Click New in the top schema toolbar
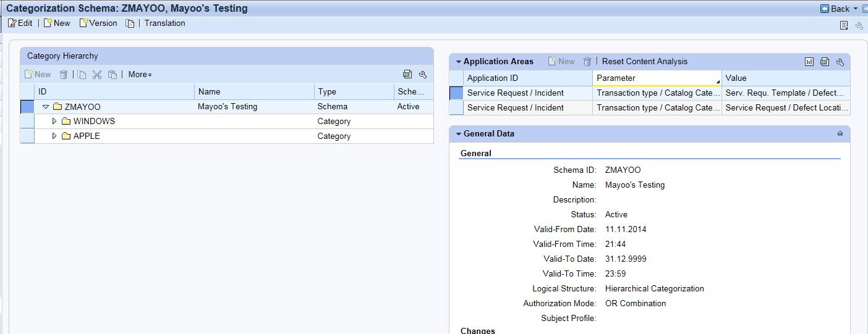The image size is (868, 334). pos(57,23)
